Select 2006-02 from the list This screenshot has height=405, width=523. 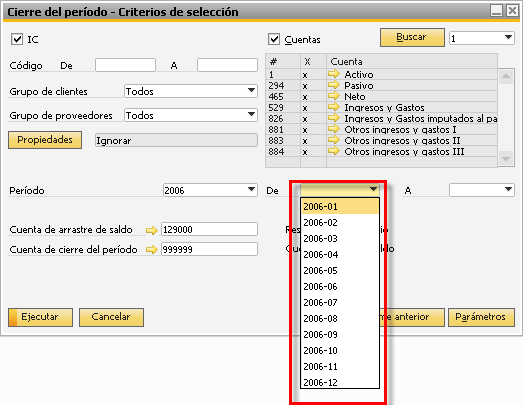point(340,223)
